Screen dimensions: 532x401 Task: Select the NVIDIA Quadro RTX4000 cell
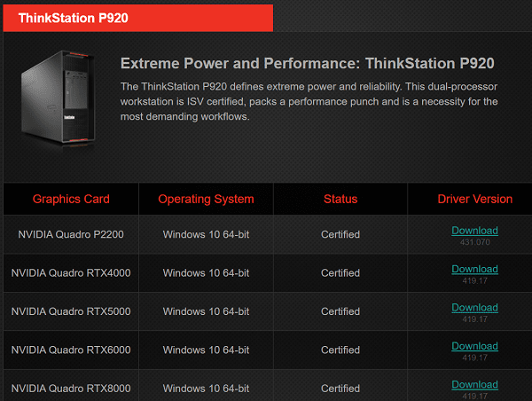pyautogui.click(x=71, y=273)
